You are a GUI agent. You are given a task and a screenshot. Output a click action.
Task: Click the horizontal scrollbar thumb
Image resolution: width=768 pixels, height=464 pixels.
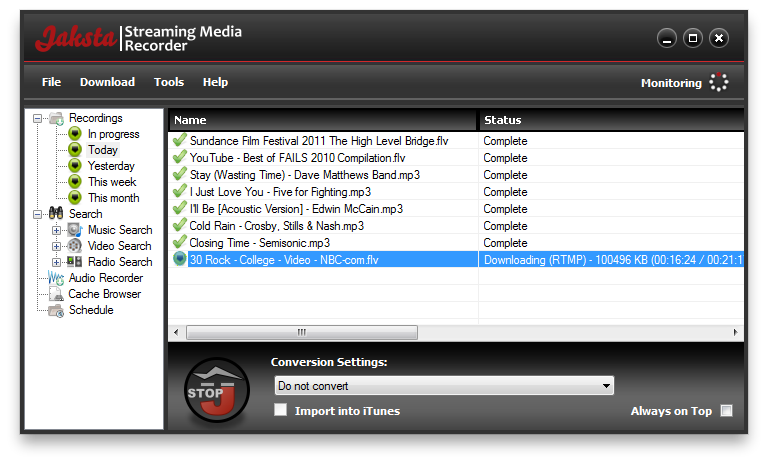coord(302,332)
